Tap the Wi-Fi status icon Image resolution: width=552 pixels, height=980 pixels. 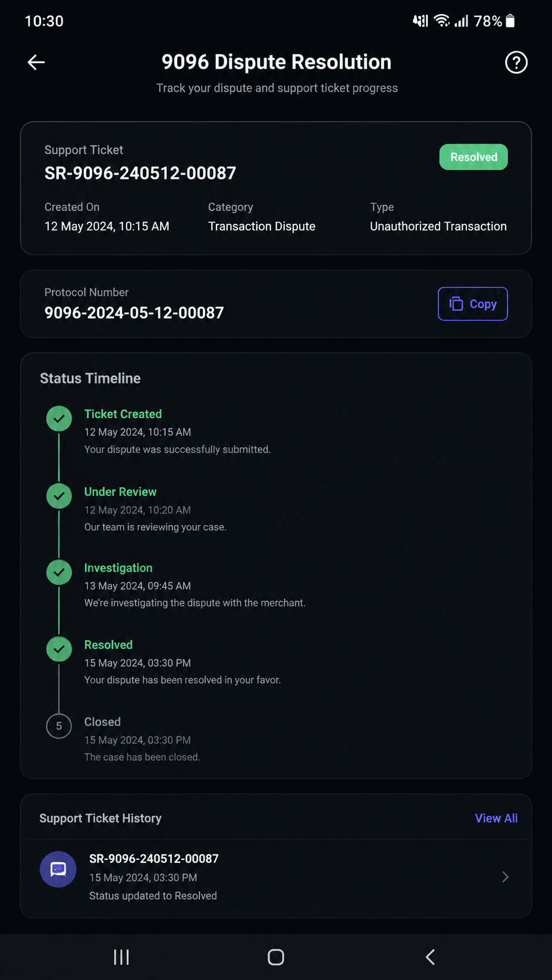click(442, 21)
